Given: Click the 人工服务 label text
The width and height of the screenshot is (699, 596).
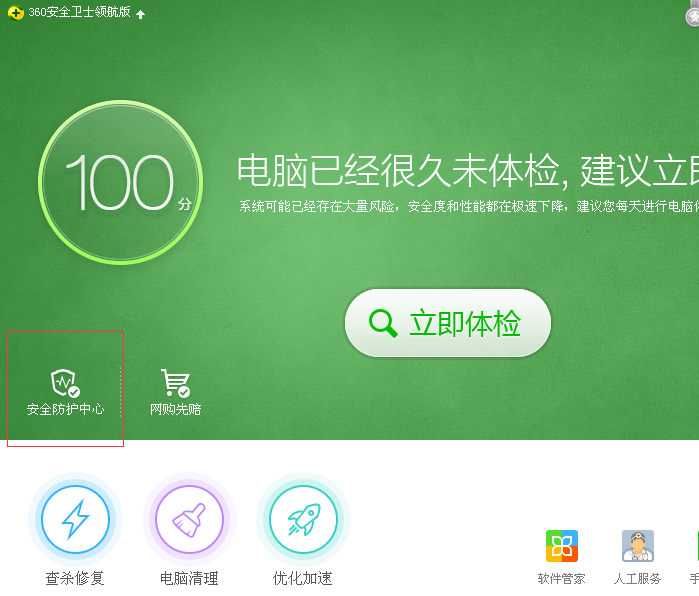Looking at the screenshot, I should pyautogui.click(x=637, y=579).
